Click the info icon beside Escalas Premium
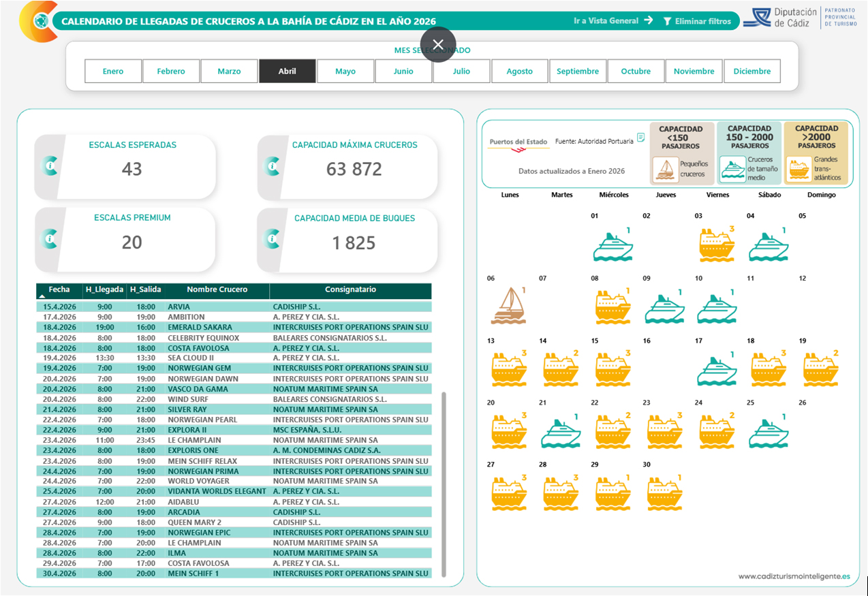This screenshot has width=868, height=596. 50,238
